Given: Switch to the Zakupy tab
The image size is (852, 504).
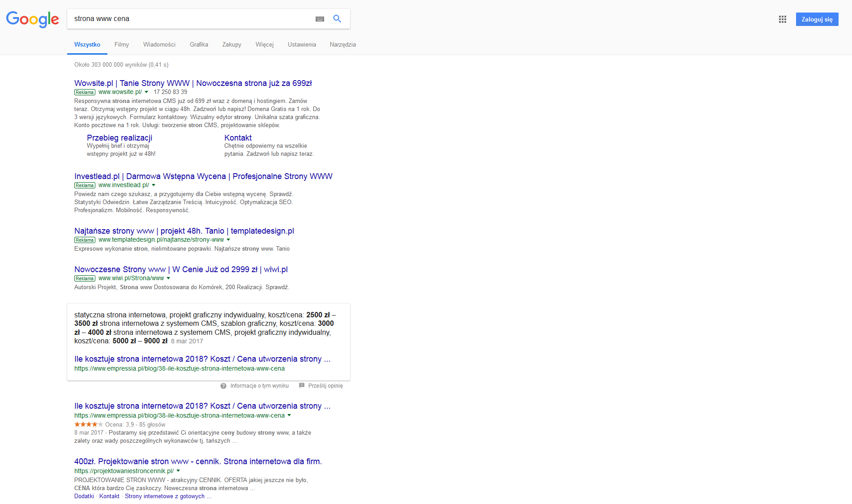Looking at the screenshot, I should pos(232,45).
